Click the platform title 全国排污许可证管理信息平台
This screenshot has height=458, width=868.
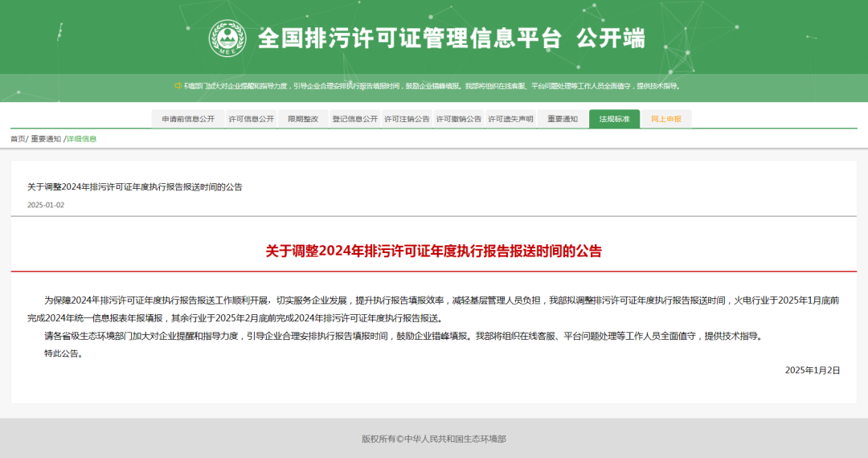tap(410, 39)
